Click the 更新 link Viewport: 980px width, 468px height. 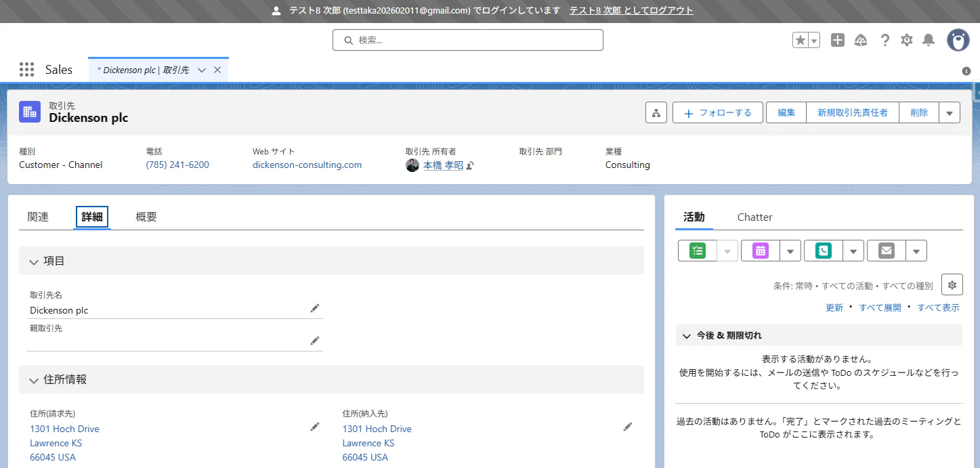(834, 307)
